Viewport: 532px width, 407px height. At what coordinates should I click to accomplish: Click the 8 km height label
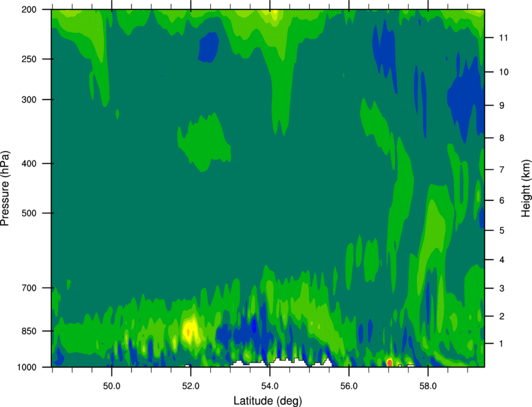(502, 138)
